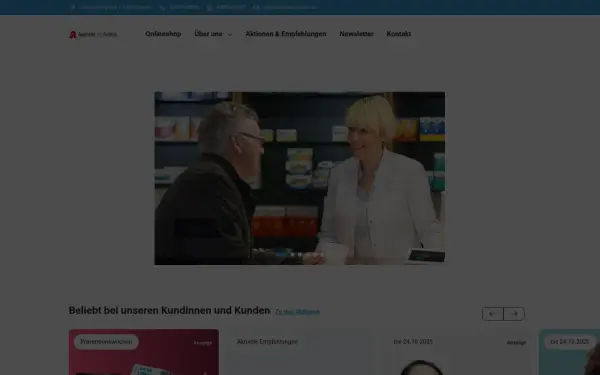The image size is (600, 375).
Task: Click the phone icon in top bar
Action: pos(163,7)
